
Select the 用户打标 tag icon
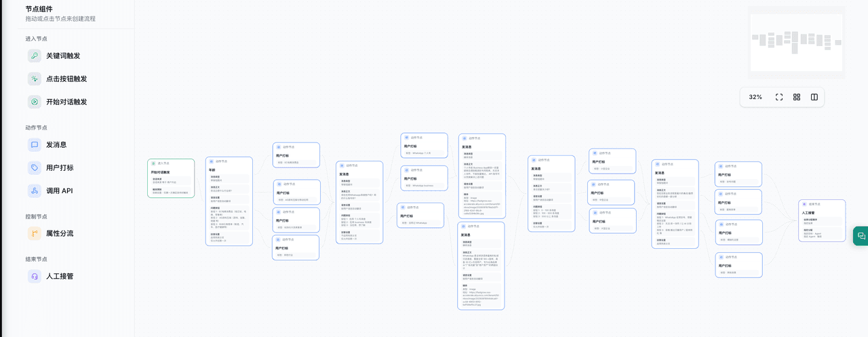35,167
